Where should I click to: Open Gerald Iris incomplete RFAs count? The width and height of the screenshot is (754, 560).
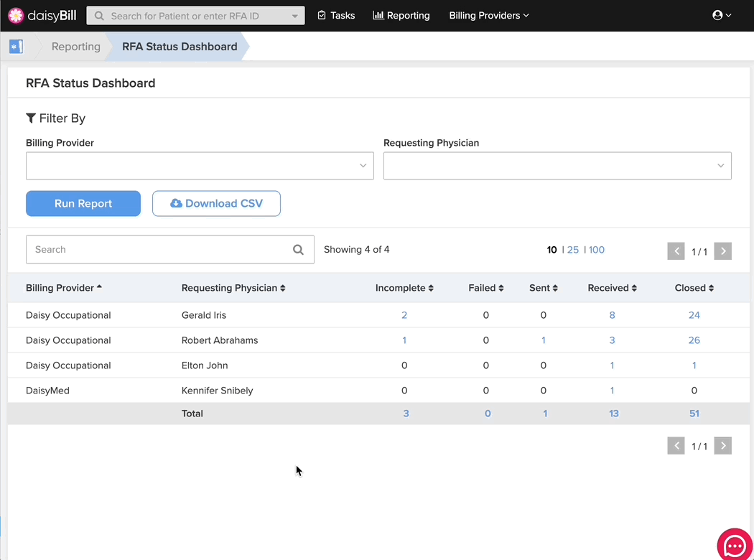(x=404, y=315)
